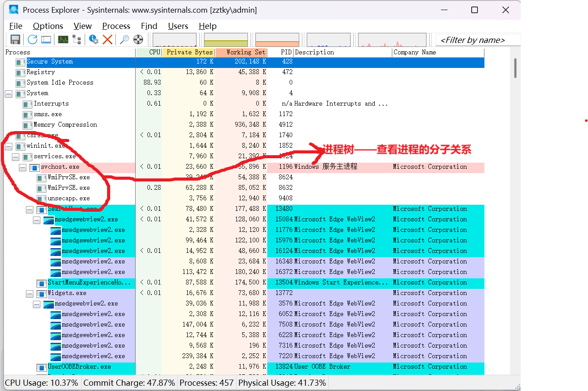This screenshot has height=391, width=588.
Task: Click the 'User OOBE Broker' description
Action: (322, 367)
